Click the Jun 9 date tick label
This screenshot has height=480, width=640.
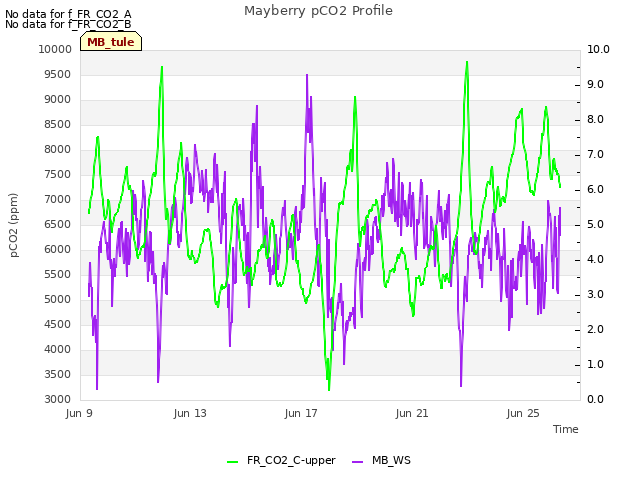(79, 413)
